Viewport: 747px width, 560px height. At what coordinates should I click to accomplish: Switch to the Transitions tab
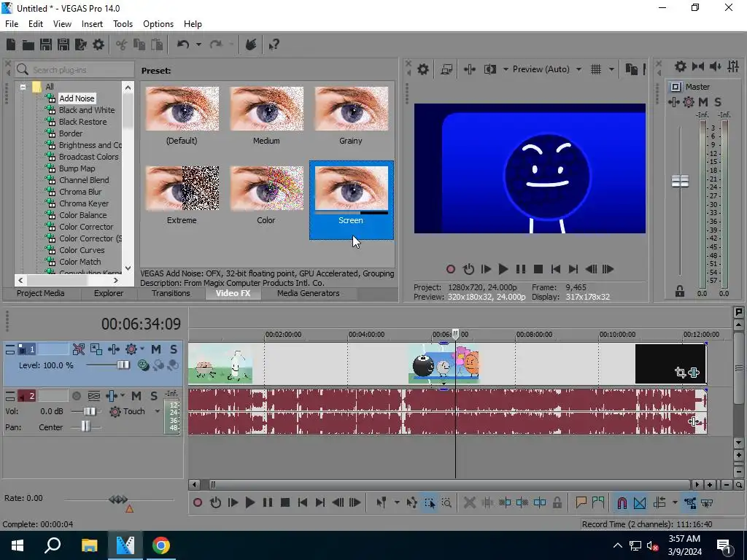pos(171,293)
